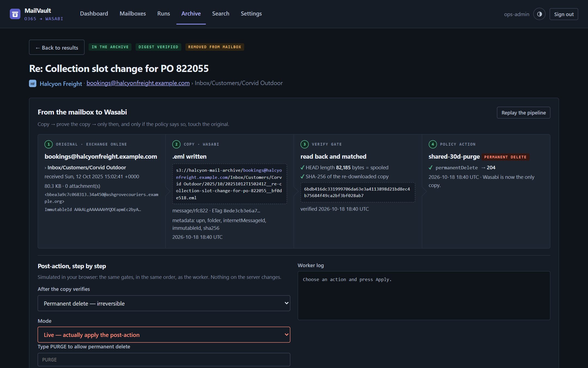
Task: Click the Replay the pipeline button
Action: click(523, 113)
